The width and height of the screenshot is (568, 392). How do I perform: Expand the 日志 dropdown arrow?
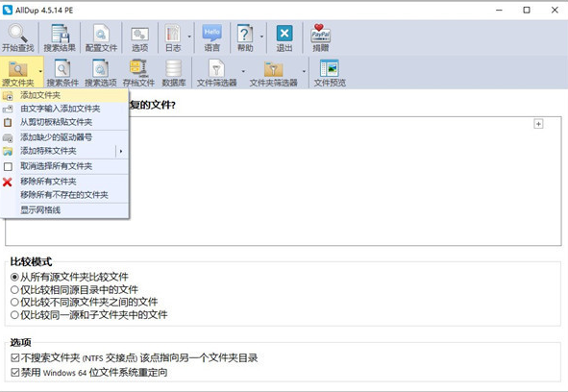tap(189, 37)
